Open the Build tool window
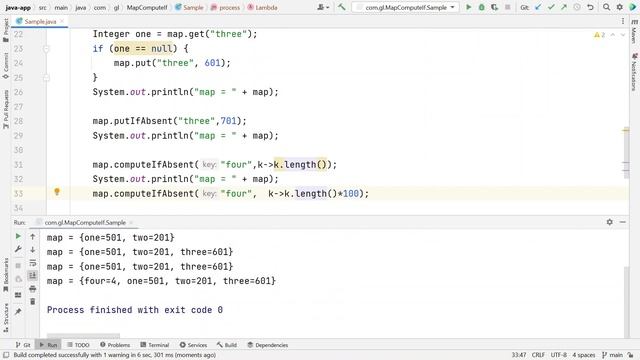Viewport: 640px width, 360px height. click(227, 345)
